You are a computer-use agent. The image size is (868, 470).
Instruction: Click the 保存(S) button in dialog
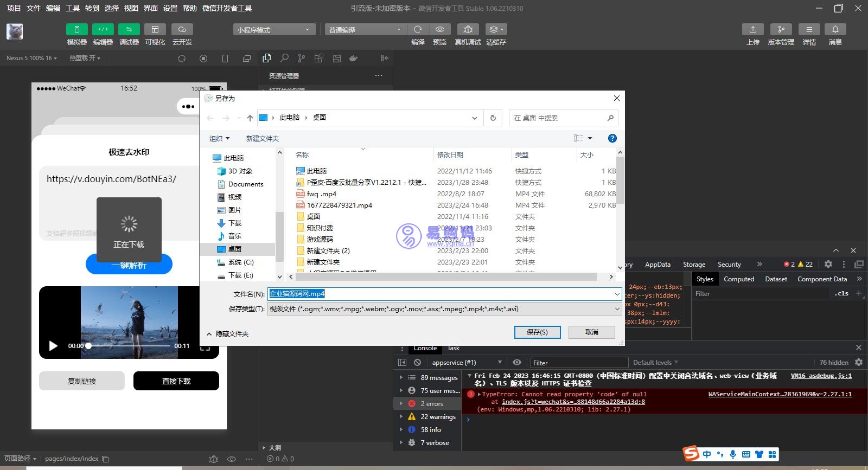click(537, 332)
